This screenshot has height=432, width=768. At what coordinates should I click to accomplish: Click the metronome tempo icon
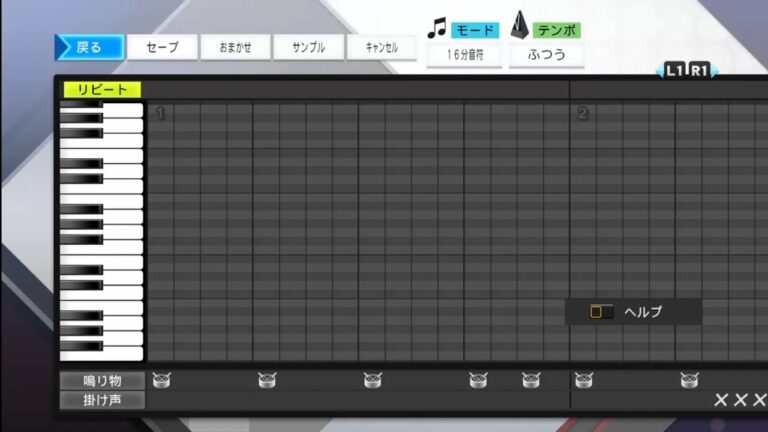pyautogui.click(x=519, y=27)
